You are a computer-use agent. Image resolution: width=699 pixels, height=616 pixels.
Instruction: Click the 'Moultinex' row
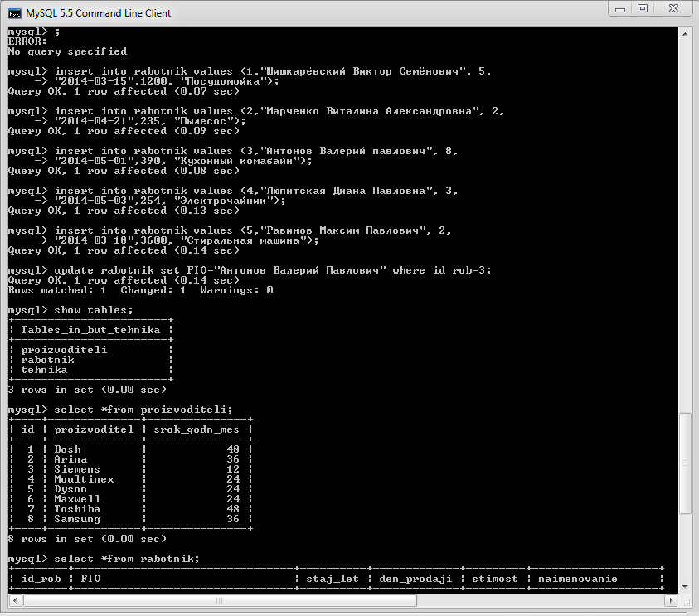click(131, 479)
